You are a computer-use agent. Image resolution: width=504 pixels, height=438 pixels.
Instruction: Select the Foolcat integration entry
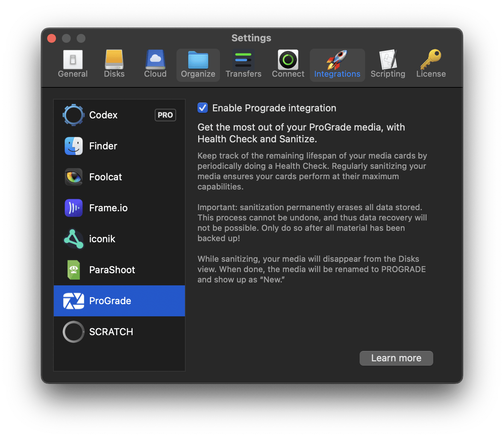(x=105, y=177)
